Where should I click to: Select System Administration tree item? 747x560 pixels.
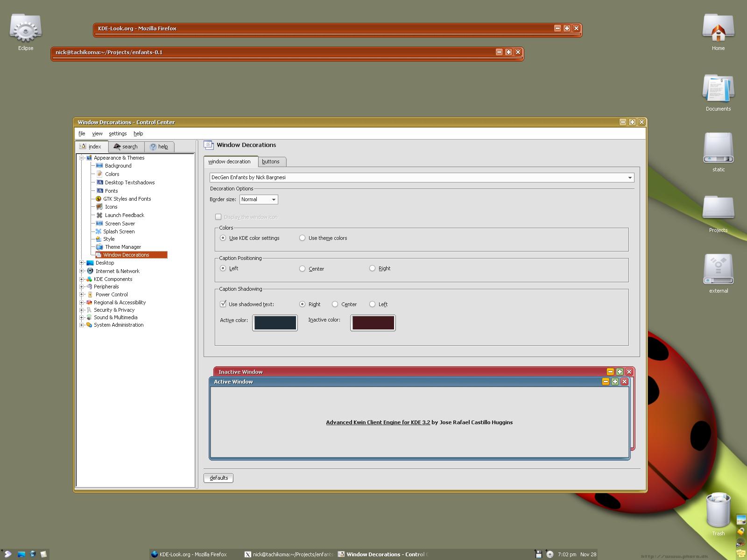tap(119, 325)
